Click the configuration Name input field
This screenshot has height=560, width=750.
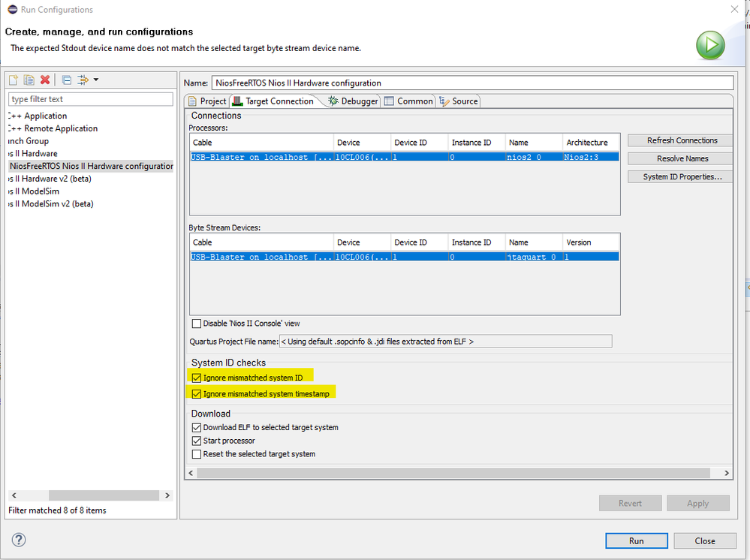[472, 83]
